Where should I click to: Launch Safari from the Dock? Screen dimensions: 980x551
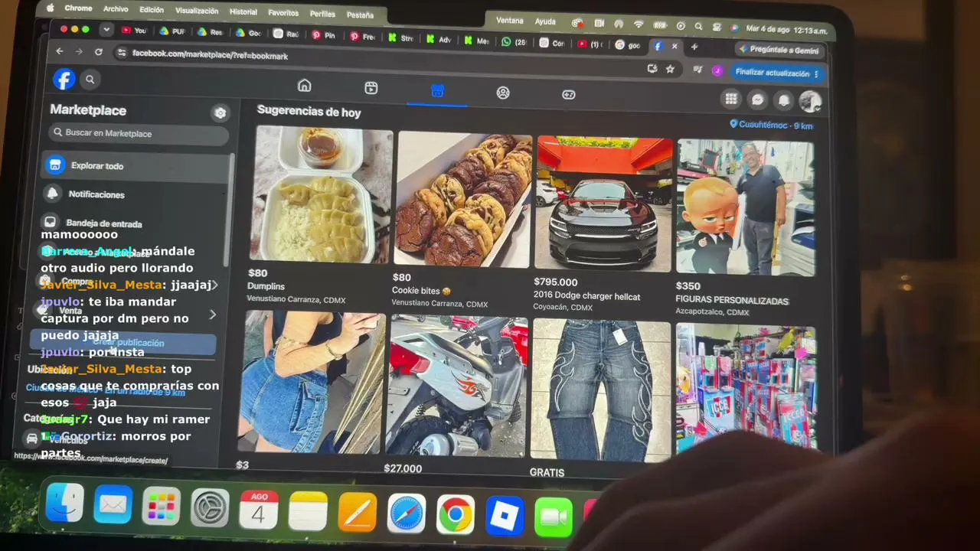(x=406, y=514)
